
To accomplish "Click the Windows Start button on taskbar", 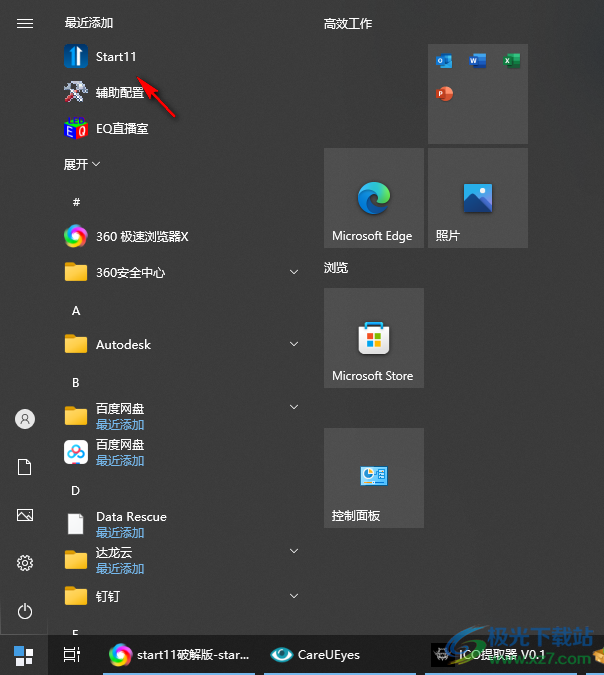I will (x=24, y=656).
